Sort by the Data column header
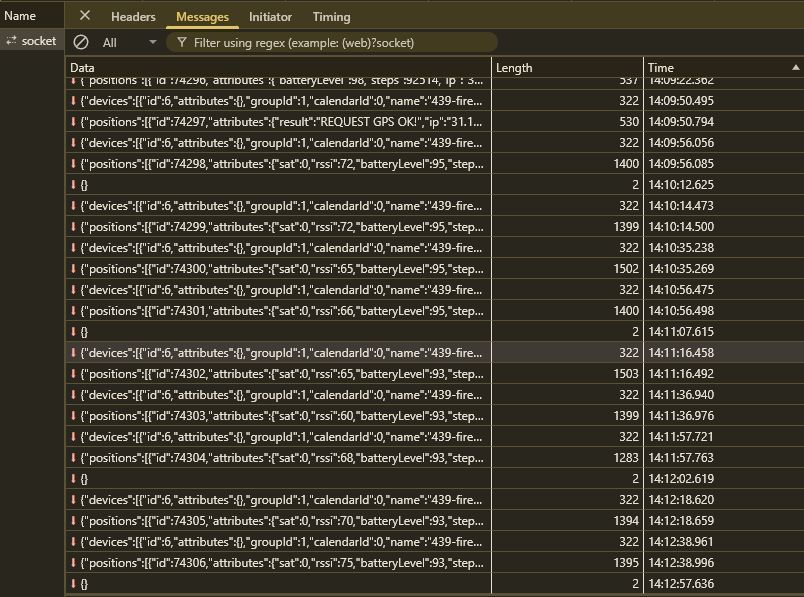804x597 pixels. pyautogui.click(x=278, y=68)
